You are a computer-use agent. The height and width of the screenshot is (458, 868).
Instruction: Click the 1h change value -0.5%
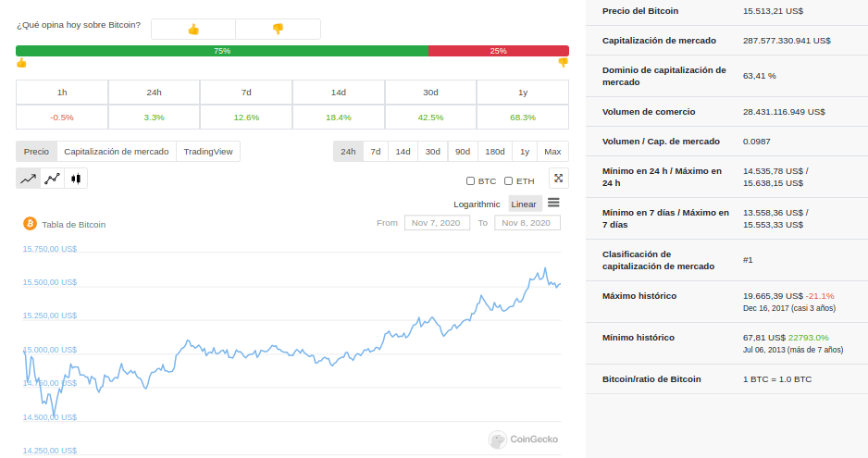point(62,118)
